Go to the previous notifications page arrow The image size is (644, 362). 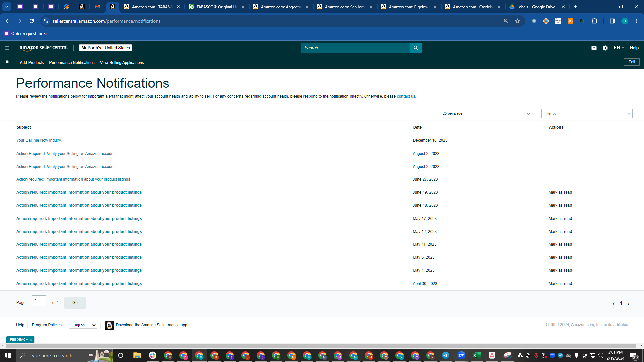point(613,304)
